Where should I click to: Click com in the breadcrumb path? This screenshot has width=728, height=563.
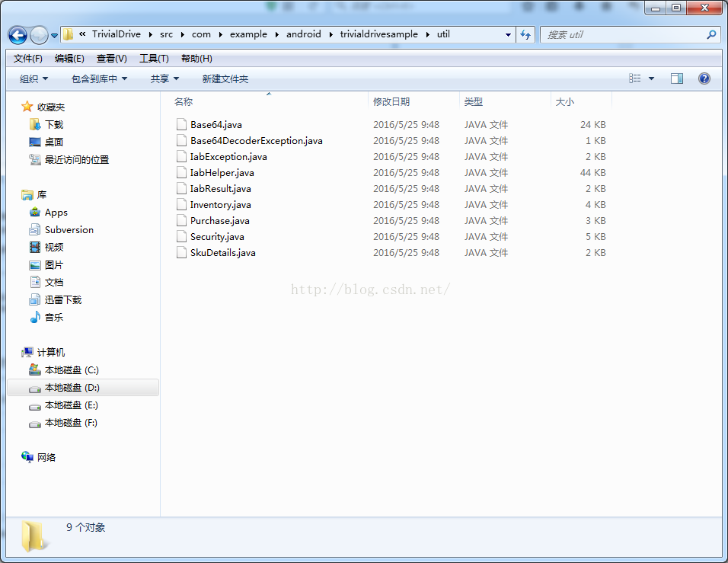tap(201, 34)
